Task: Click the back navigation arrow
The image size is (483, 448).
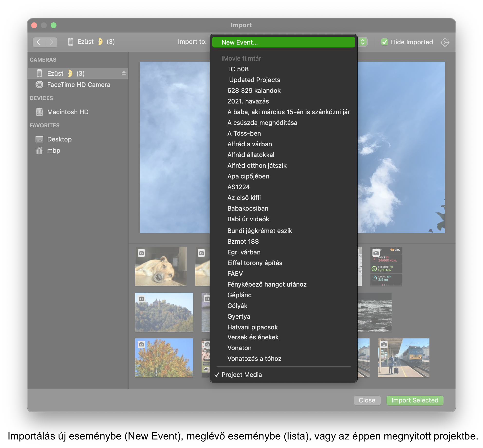Action: point(39,42)
